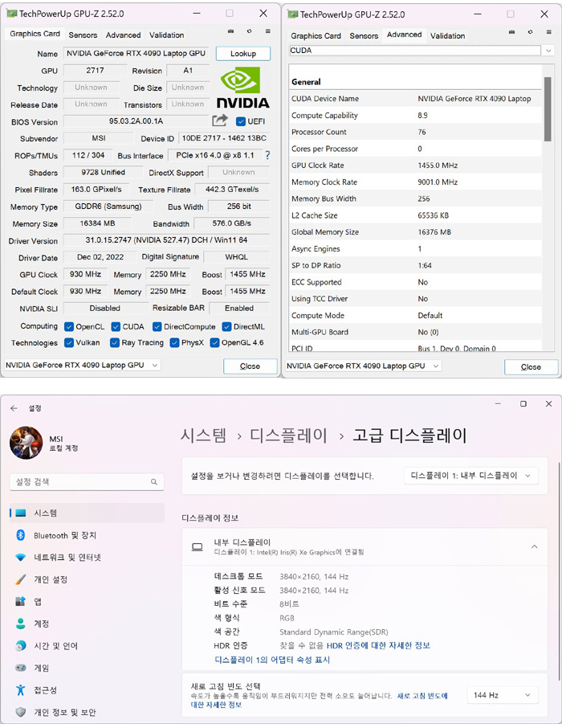Viewport: 562px width, 728px height.
Task: Open Bluetooth 및 장치 in the sidebar
Action: tap(87, 535)
